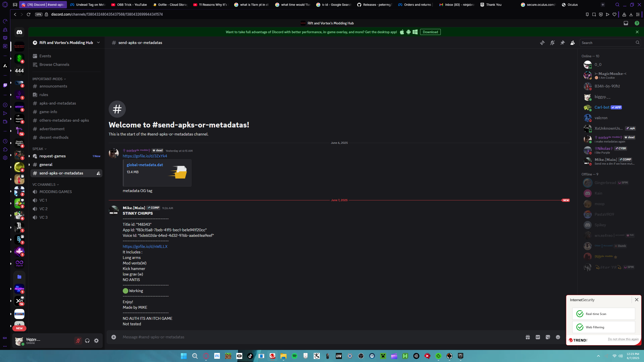
Task: Toggle headphone deafen
Action: click(87, 341)
